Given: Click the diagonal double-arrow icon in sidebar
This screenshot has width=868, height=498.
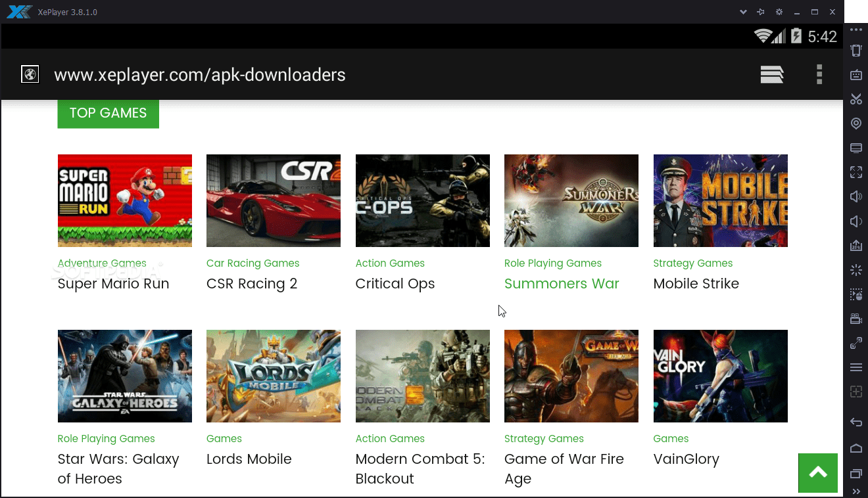Looking at the screenshot, I should (856, 343).
